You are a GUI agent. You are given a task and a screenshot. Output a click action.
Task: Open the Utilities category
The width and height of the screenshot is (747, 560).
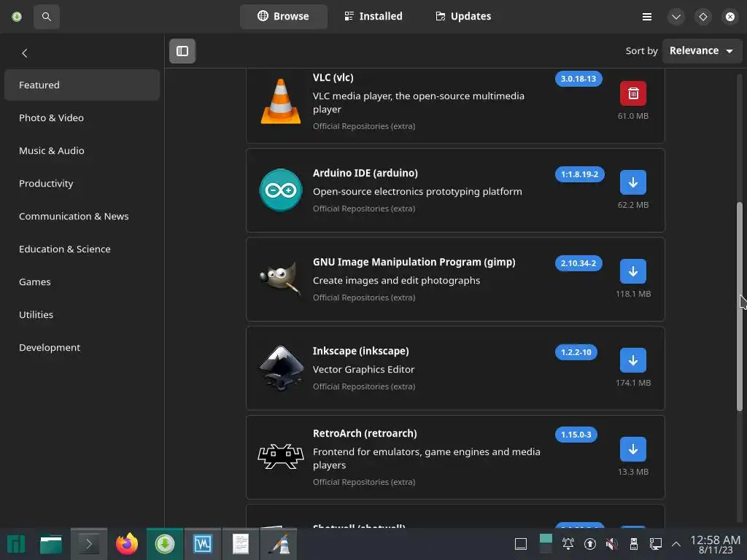point(82,315)
